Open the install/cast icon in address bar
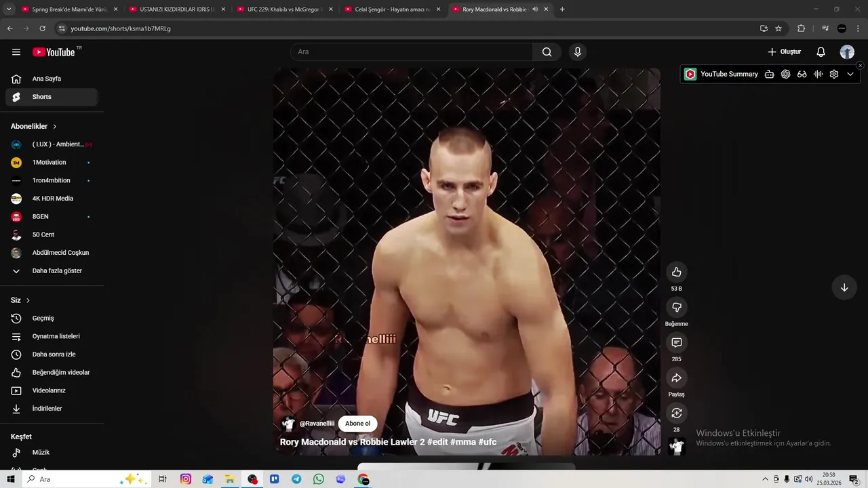Image resolution: width=868 pixels, height=488 pixels. pyautogui.click(x=764, y=28)
